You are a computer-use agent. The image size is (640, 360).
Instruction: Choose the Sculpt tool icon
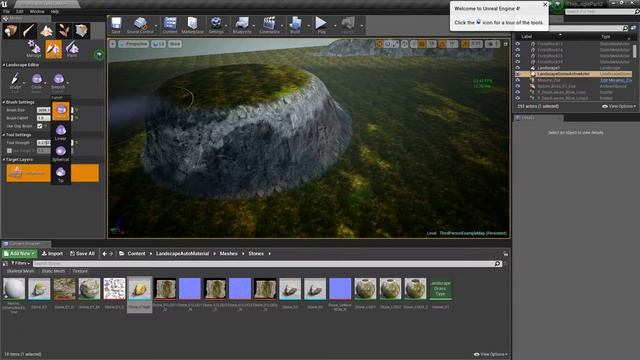(x=15, y=81)
